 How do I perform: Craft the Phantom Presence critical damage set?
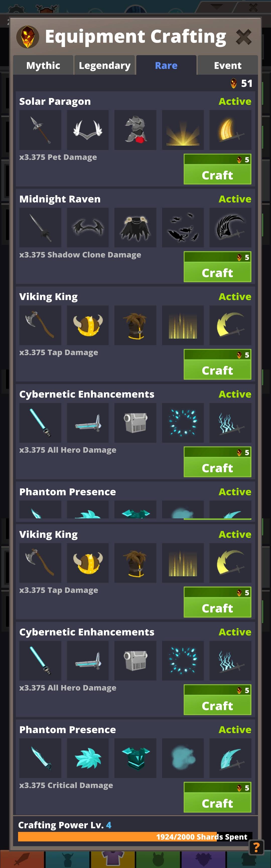[x=217, y=797]
